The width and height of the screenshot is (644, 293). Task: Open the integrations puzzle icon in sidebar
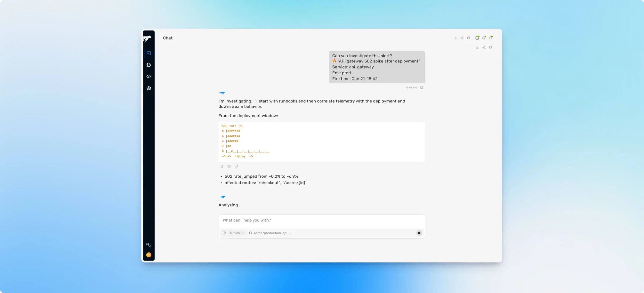click(x=149, y=65)
